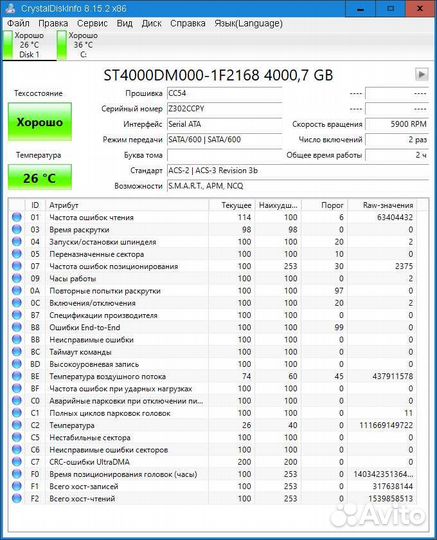Click status icon of row BF ударных нагрузках
The width and height of the screenshot is (437, 540).
17,388
